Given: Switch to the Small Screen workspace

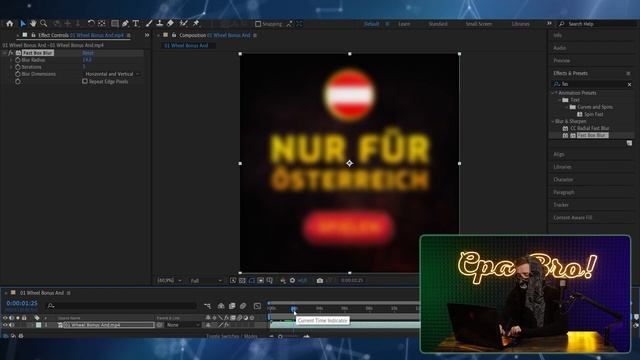Looking at the screenshot, I should pyautogui.click(x=478, y=24).
